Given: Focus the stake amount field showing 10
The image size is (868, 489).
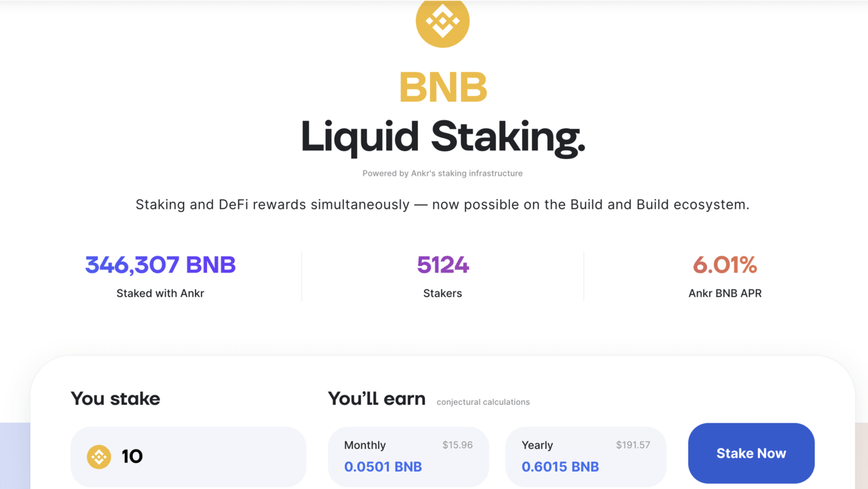Looking at the screenshot, I should pyautogui.click(x=188, y=457).
